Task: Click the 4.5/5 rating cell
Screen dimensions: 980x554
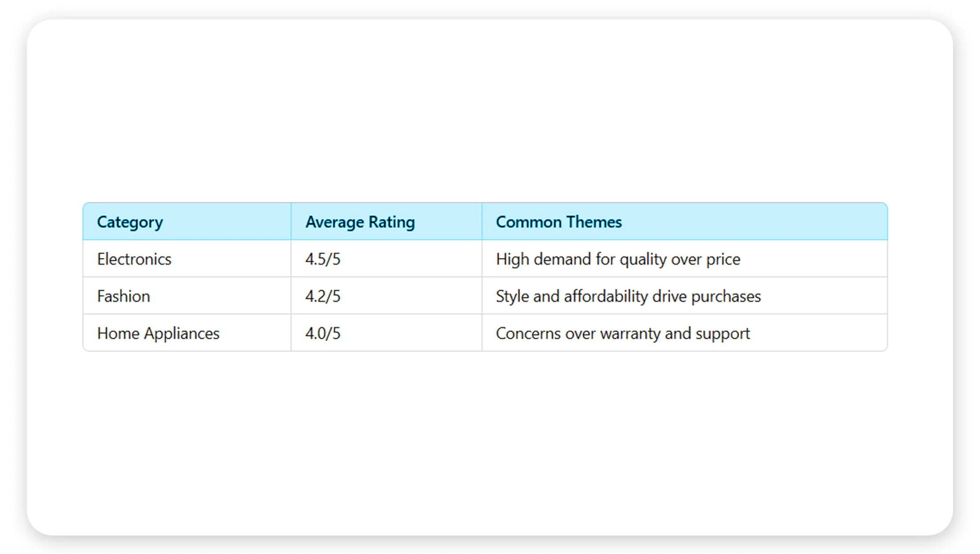Action: pos(387,259)
